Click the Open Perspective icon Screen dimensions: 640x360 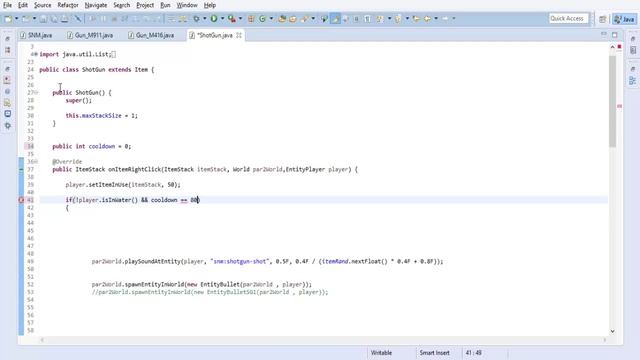coord(602,19)
